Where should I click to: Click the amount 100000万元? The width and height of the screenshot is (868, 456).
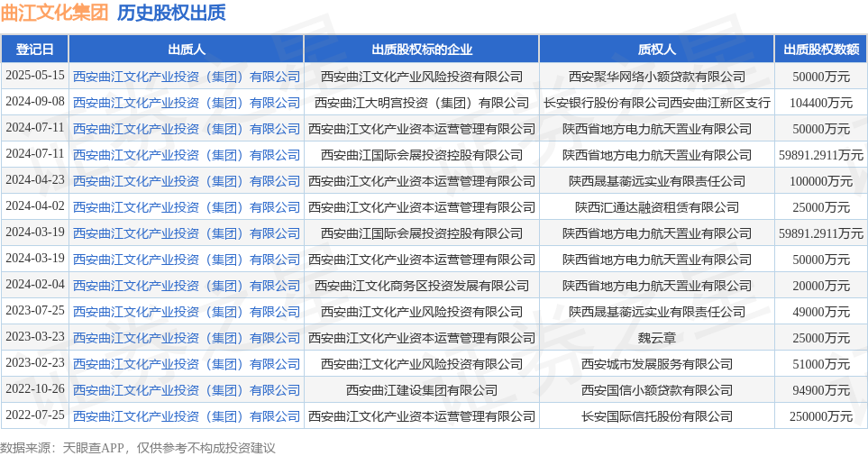click(x=821, y=181)
